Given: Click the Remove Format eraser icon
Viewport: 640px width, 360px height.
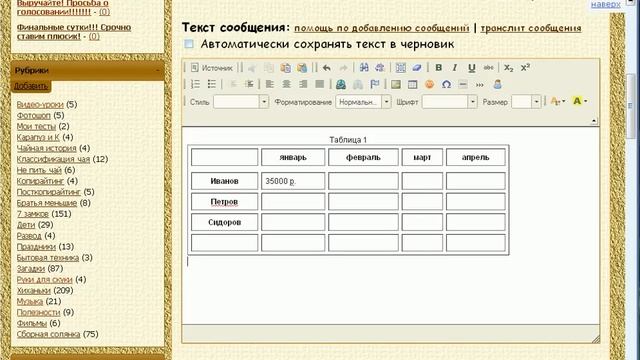Looking at the screenshot, I should (x=417, y=68).
